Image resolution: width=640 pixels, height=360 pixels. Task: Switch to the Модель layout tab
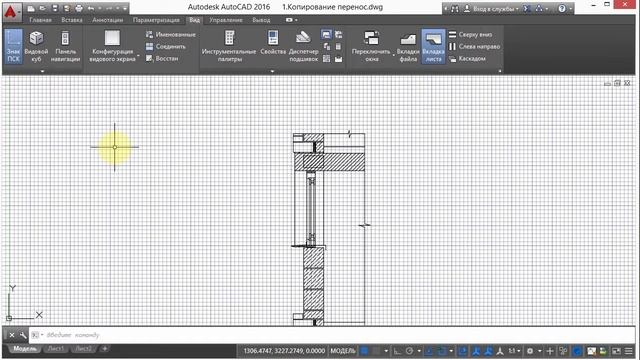pyautogui.click(x=24, y=349)
